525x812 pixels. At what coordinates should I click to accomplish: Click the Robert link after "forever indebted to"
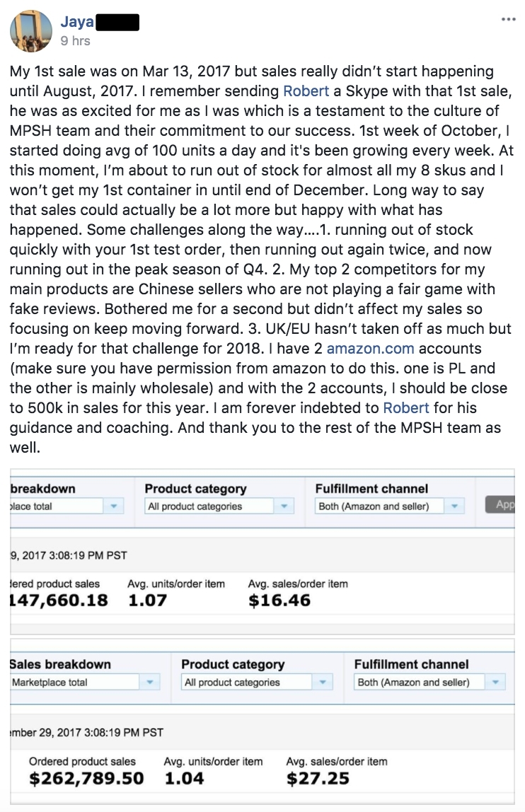(405, 407)
